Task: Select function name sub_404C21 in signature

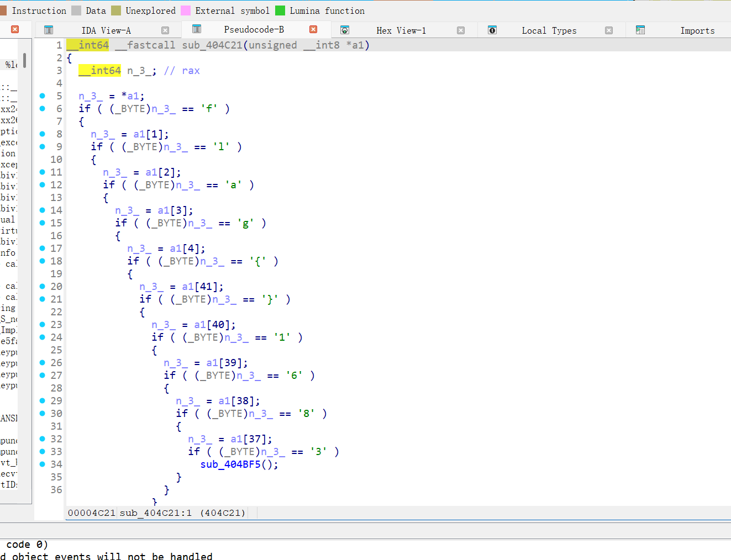Action: coord(212,45)
